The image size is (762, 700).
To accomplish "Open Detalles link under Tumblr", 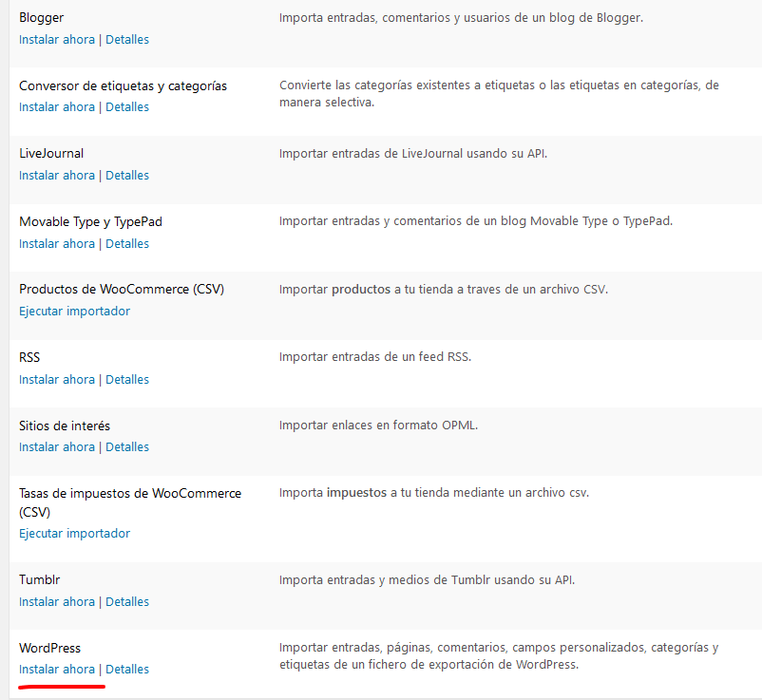I will pyautogui.click(x=127, y=602).
